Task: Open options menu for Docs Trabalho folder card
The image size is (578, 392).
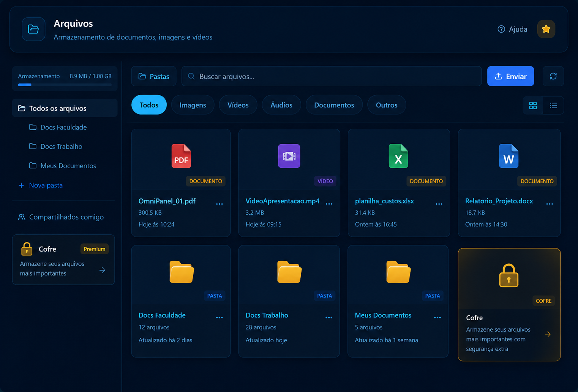Action: tap(329, 318)
